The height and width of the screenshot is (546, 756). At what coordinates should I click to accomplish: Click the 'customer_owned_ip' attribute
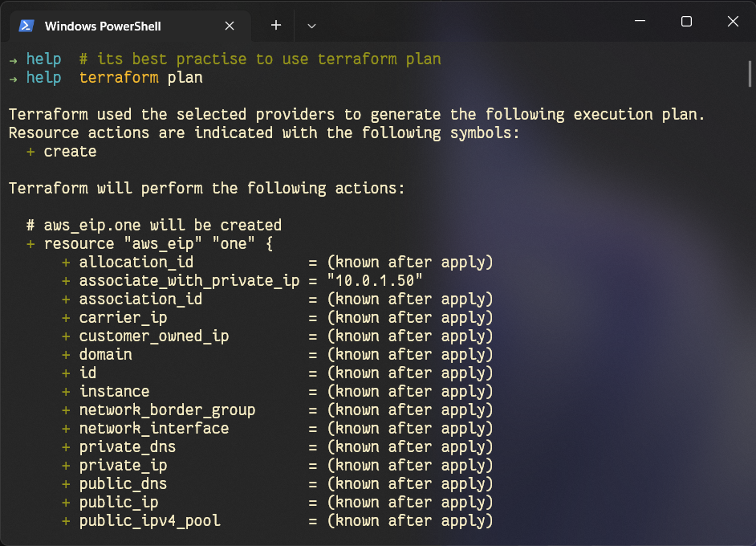[x=154, y=336]
